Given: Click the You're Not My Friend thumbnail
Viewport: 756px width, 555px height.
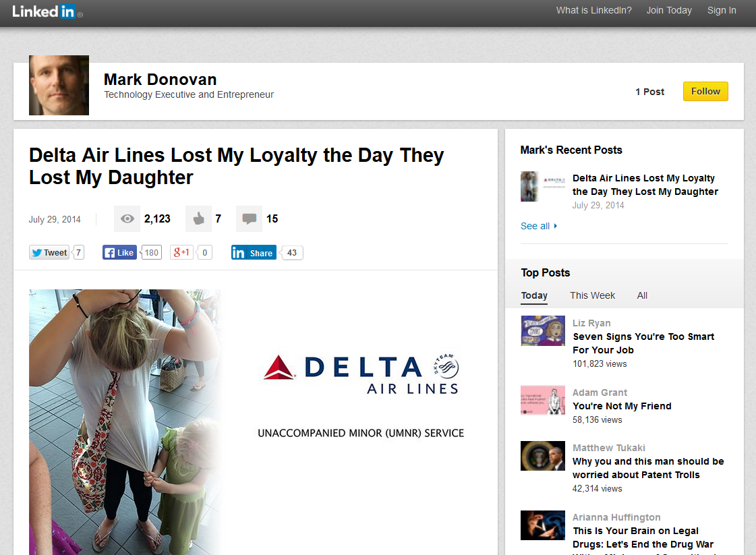Looking at the screenshot, I should coord(543,400).
